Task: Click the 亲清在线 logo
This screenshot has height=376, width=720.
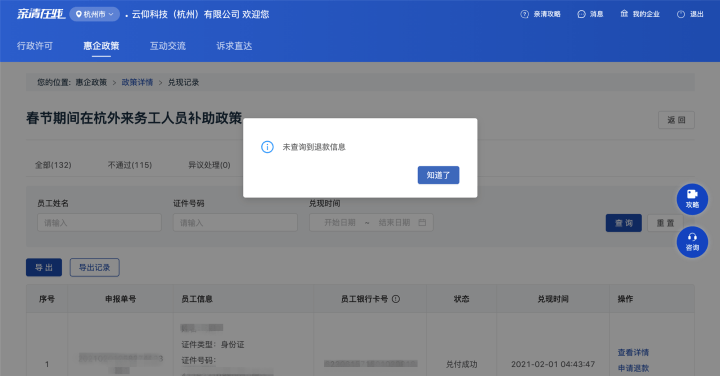Action: click(41, 14)
